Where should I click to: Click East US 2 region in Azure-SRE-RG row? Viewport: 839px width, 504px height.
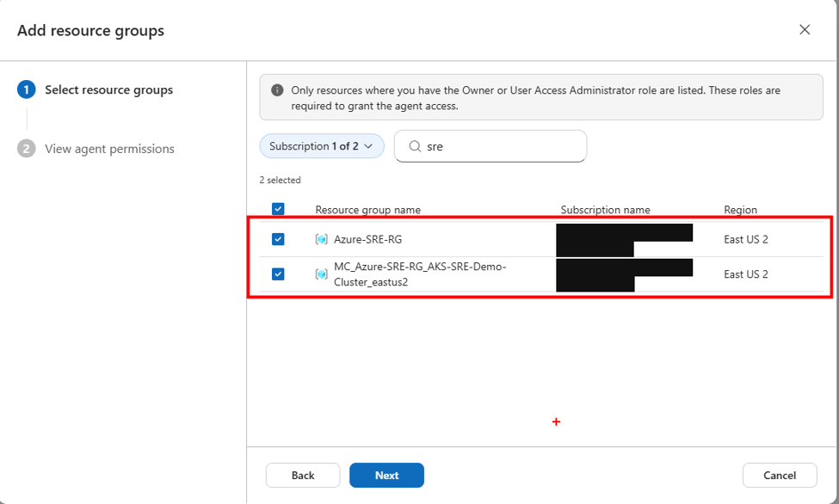coord(746,239)
